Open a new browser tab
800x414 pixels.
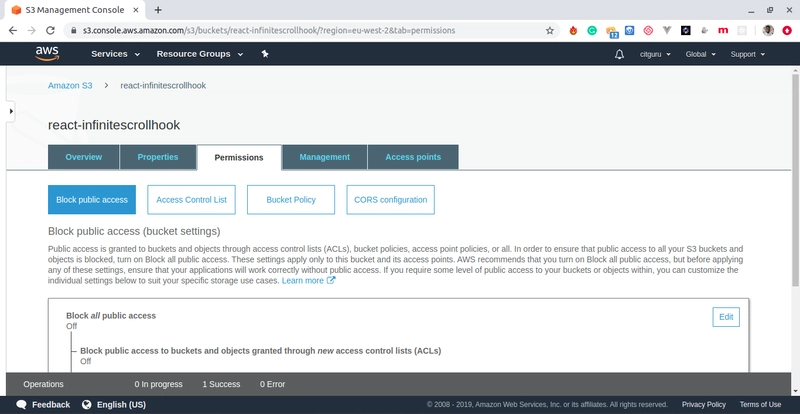[x=158, y=10]
